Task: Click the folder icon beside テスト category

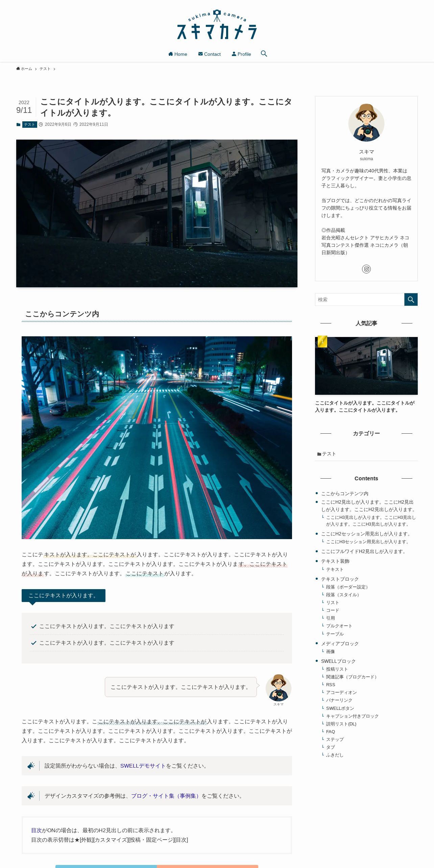Action: [x=319, y=454]
